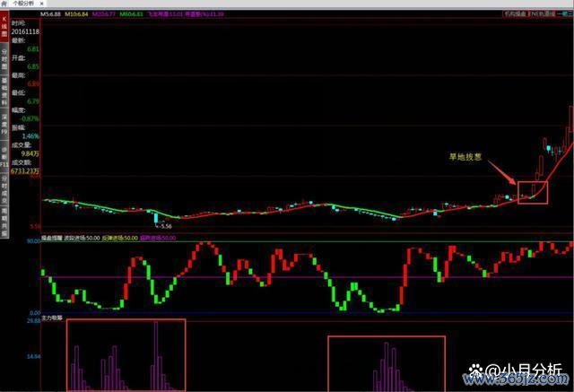Click the 最低 price value 6.79
This screenshot has height=392, width=574.
pyautogui.click(x=33, y=101)
